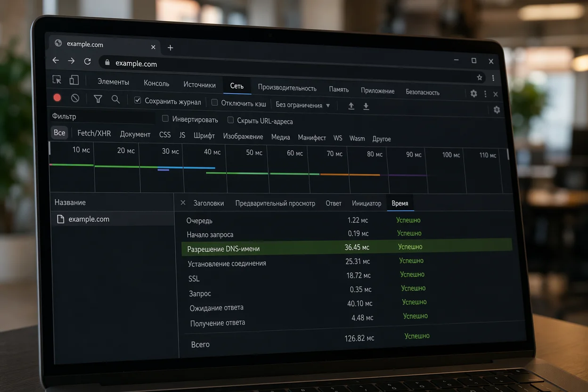Clear the network log
This screenshot has width=588, height=392.
click(x=75, y=98)
